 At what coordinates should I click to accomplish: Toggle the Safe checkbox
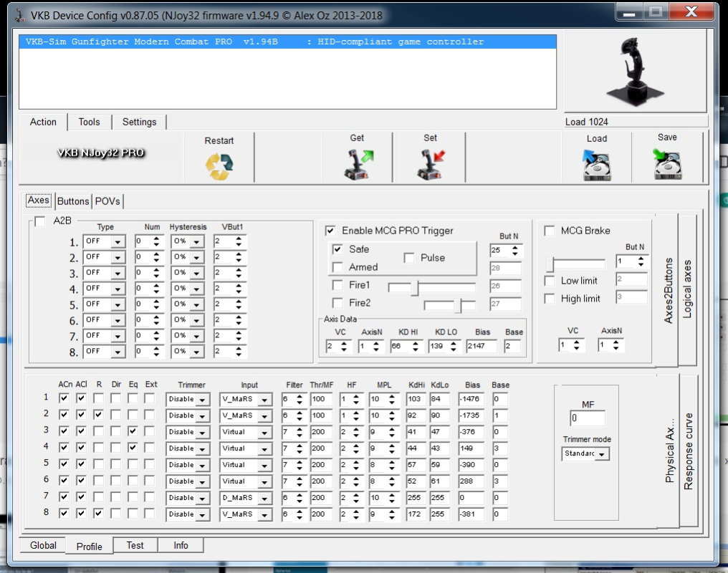337,249
